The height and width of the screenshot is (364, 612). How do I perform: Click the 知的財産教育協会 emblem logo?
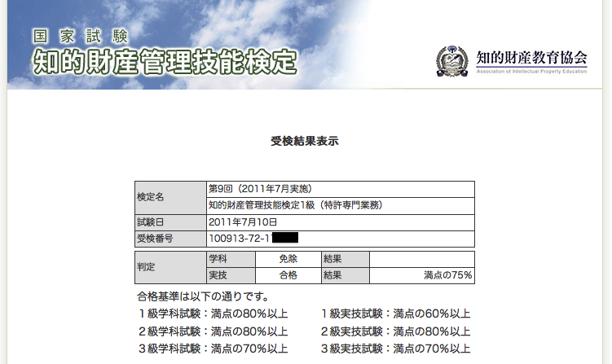click(452, 61)
